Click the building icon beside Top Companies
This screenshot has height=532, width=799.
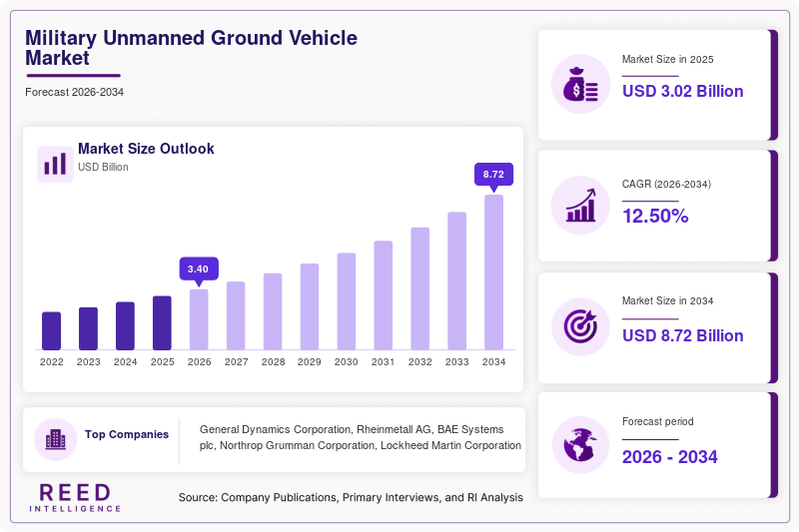coord(56,439)
